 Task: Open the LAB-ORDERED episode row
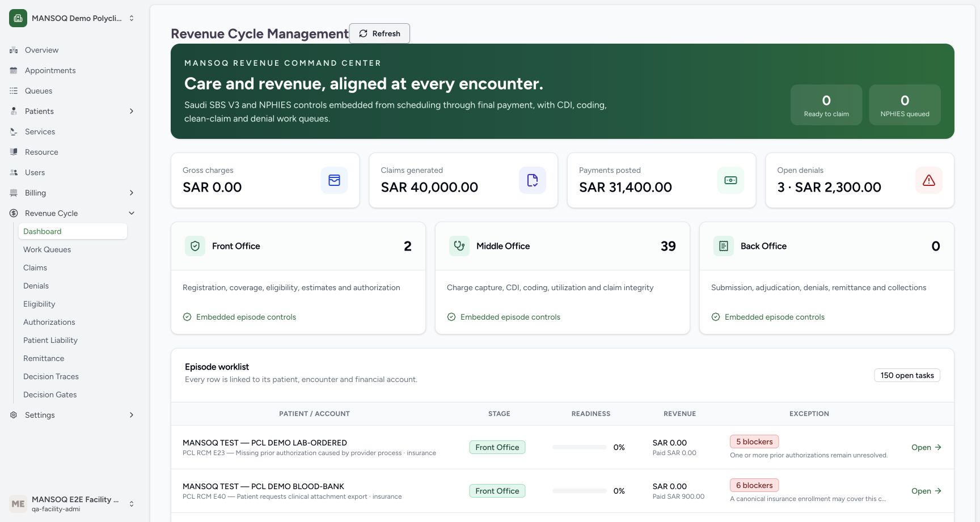[926, 447]
